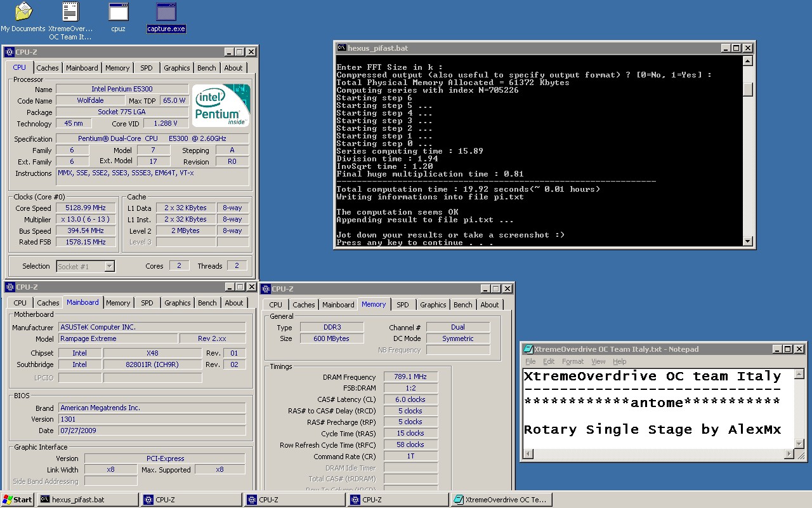Click the Multiplier value x 13.0

[x=86, y=219]
